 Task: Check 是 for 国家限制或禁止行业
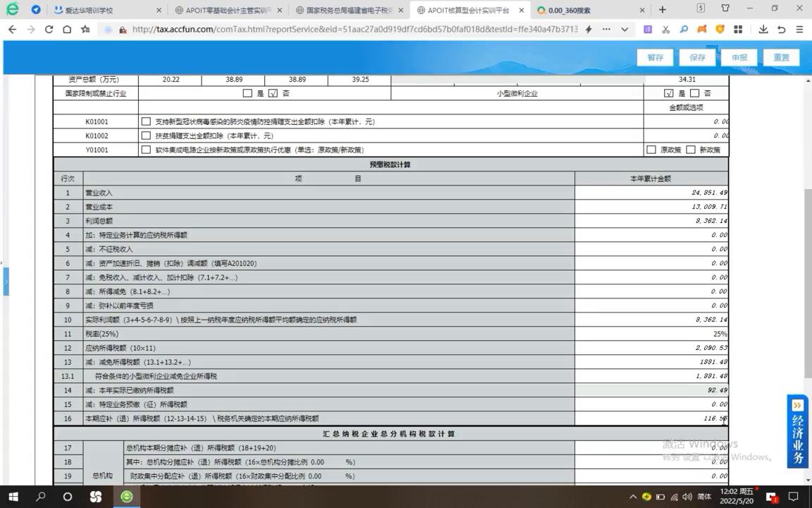tap(248, 92)
